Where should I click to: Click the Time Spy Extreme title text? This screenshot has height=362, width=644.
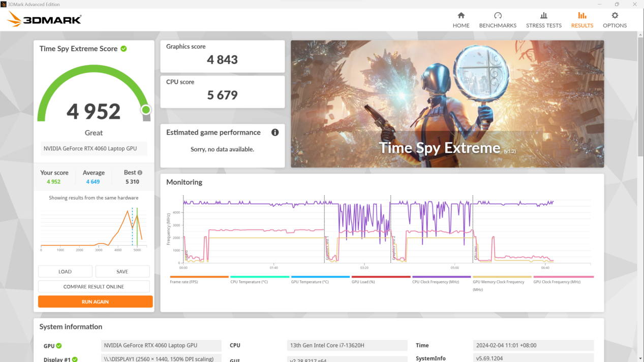(440, 148)
